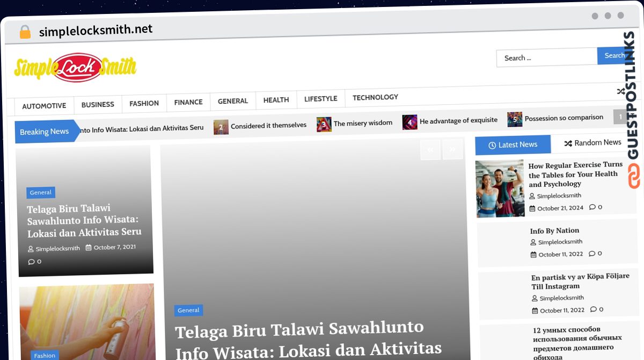Click the next slide arrow on slider

coord(452,149)
